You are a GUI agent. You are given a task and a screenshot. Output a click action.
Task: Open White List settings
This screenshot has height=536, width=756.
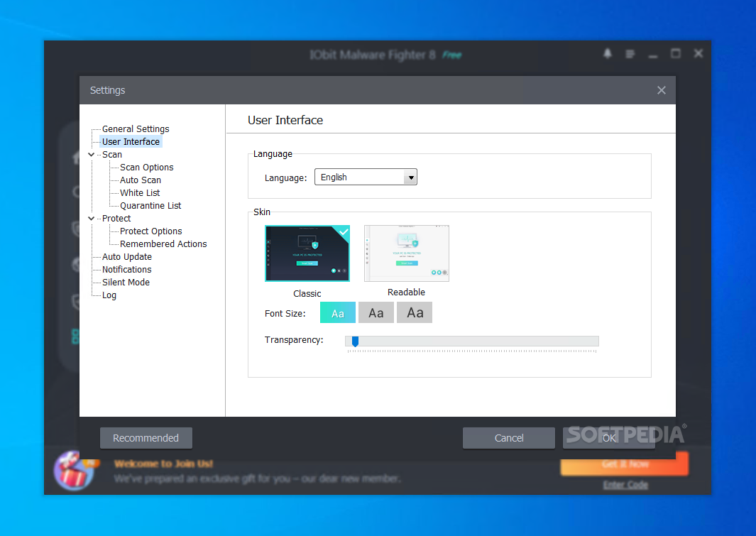(x=140, y=193)
